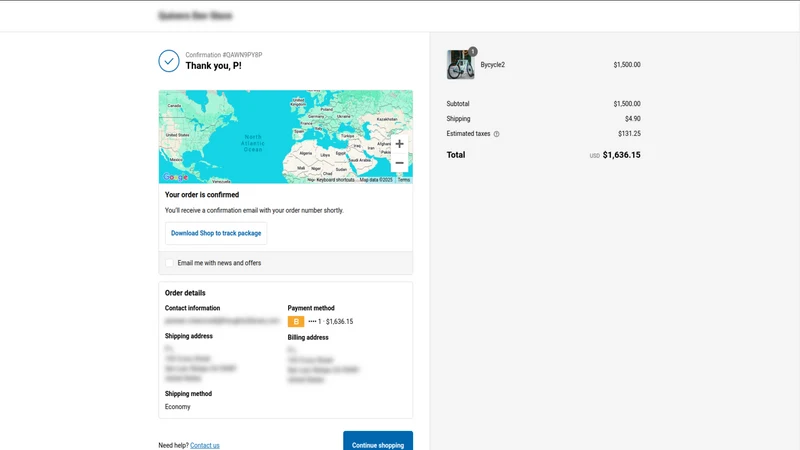Select the confirmation number text
The width and height of the screenshot is (800, 450).
223,55
